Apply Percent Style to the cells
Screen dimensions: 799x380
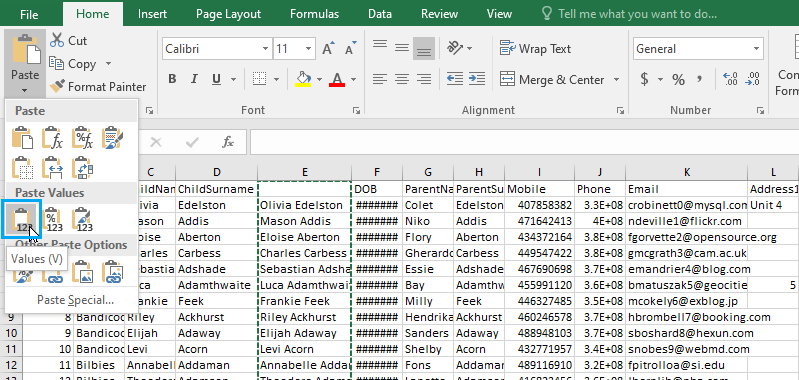(x=678, y=79)
